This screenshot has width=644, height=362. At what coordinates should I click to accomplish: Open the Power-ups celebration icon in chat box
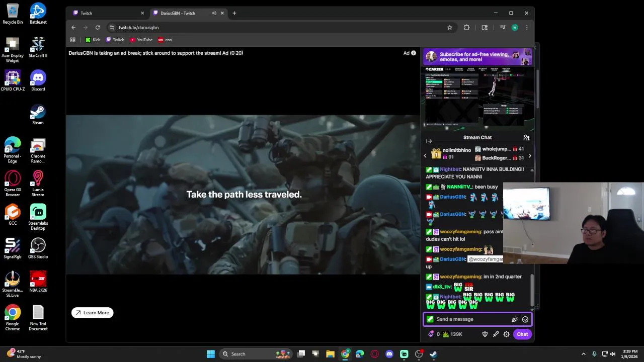click(x=514, y=319)
